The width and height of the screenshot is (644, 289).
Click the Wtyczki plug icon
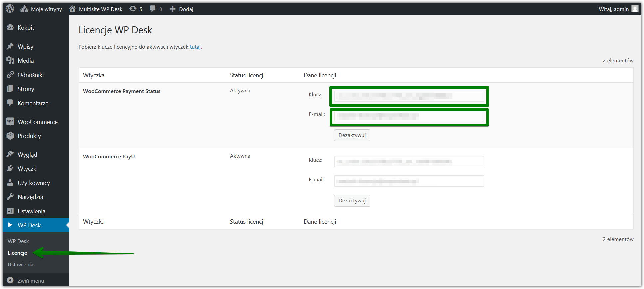[x=10, y=168]
